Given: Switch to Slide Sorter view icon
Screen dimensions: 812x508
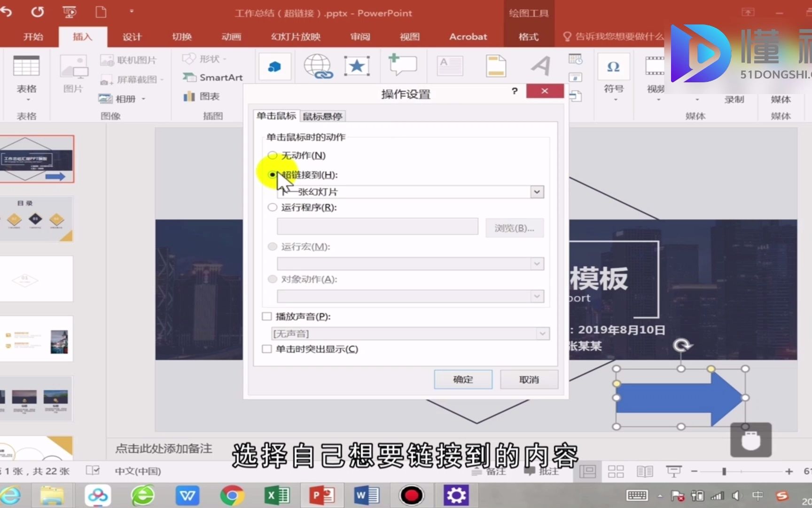Looking at the screenshot, I should pos(616,471).
